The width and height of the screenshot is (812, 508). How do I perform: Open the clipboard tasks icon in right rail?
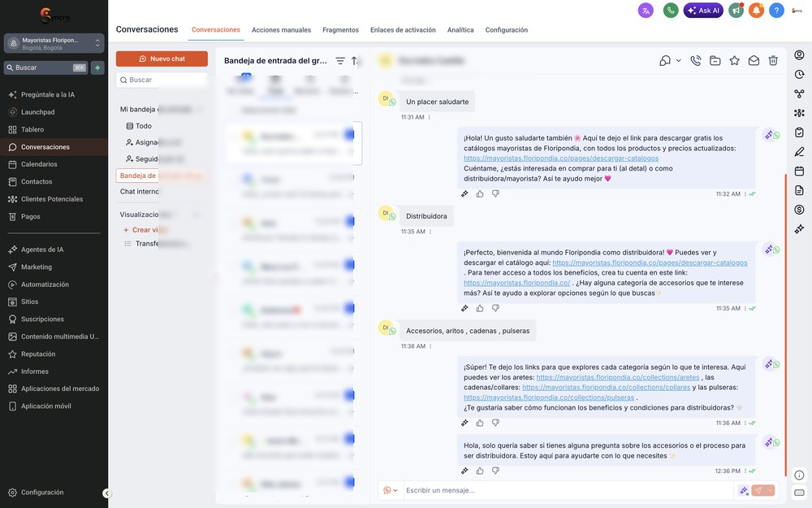(799, 132)
